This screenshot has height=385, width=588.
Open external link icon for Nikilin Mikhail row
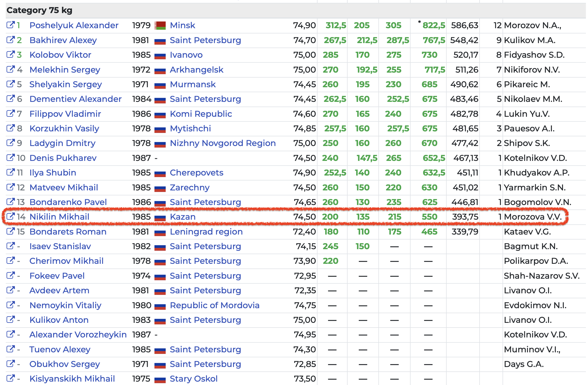pyautogui.click(x=10, y=217)
